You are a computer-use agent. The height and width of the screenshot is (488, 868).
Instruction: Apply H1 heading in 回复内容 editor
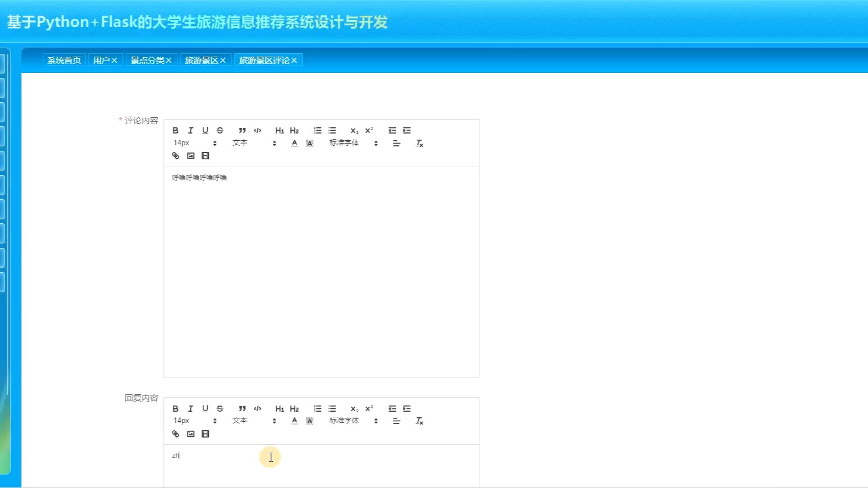(280, 409)
